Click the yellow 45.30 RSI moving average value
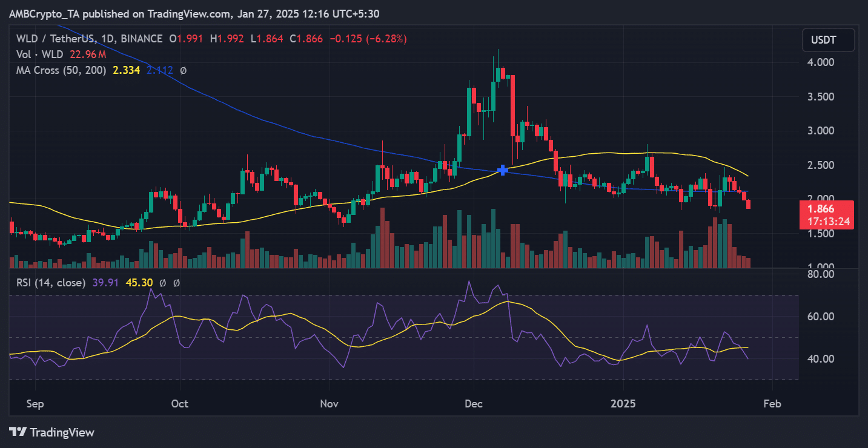This screenshot has height=448, width=868. click(x=139, y=282)
